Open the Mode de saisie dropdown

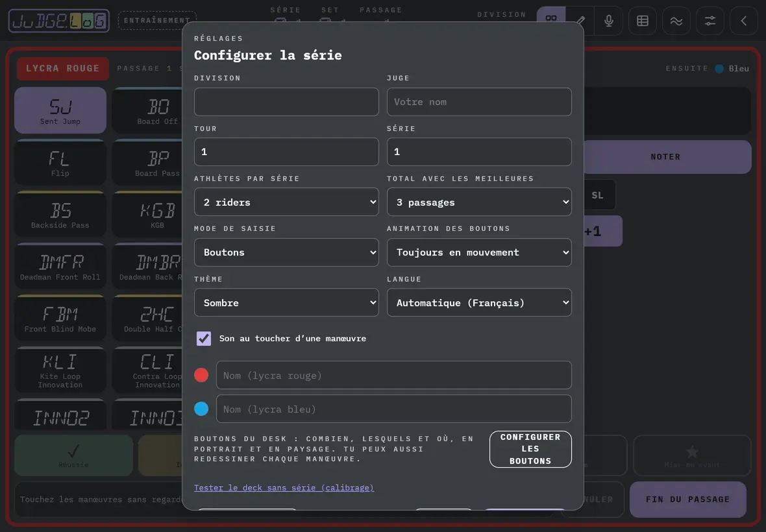pyautogui.click(x=286, y=252)
